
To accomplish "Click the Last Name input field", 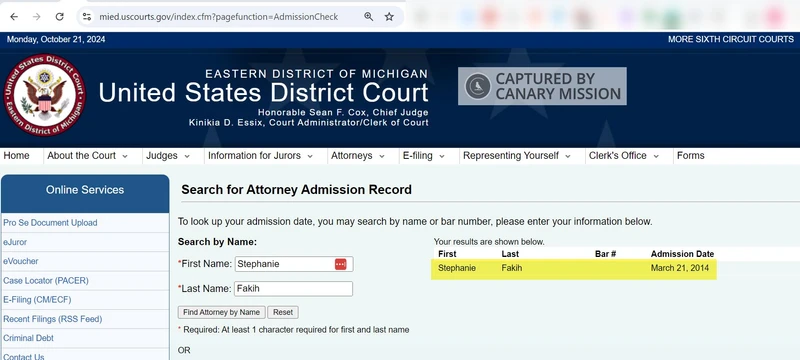I will pos(293,289).
